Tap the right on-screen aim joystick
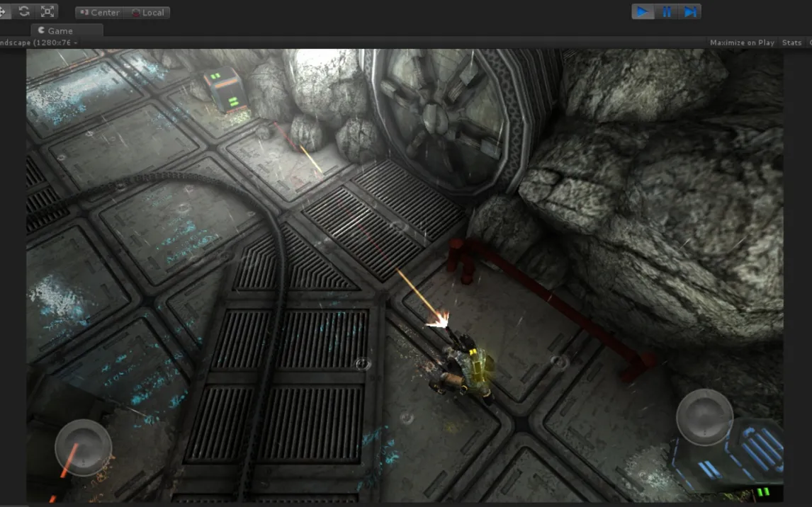 point(704,417)
